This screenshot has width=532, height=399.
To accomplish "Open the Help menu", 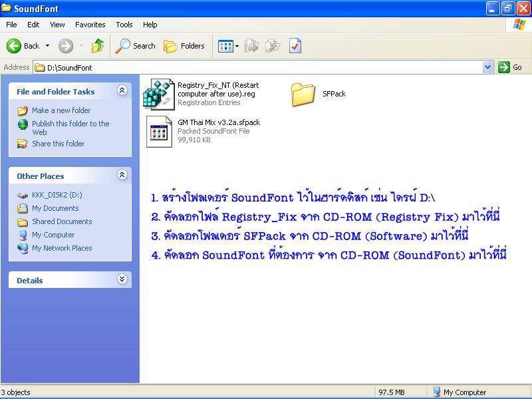I will point(150,25).
